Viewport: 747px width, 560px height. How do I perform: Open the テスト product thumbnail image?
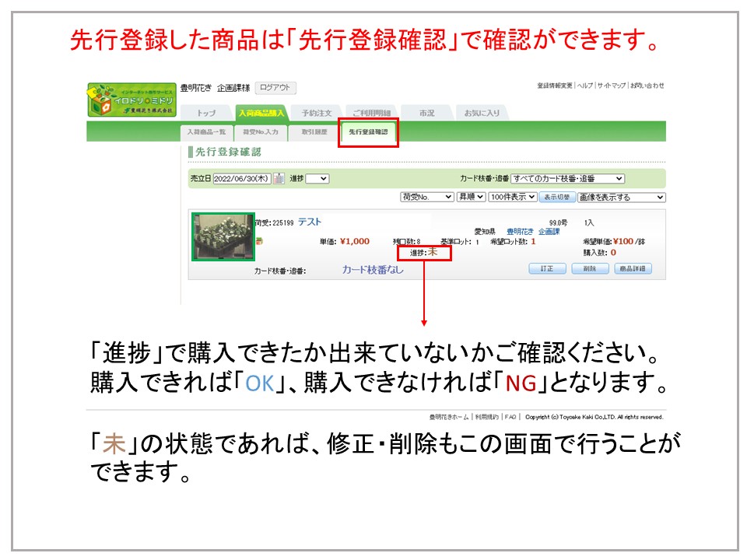coord(223,237)
